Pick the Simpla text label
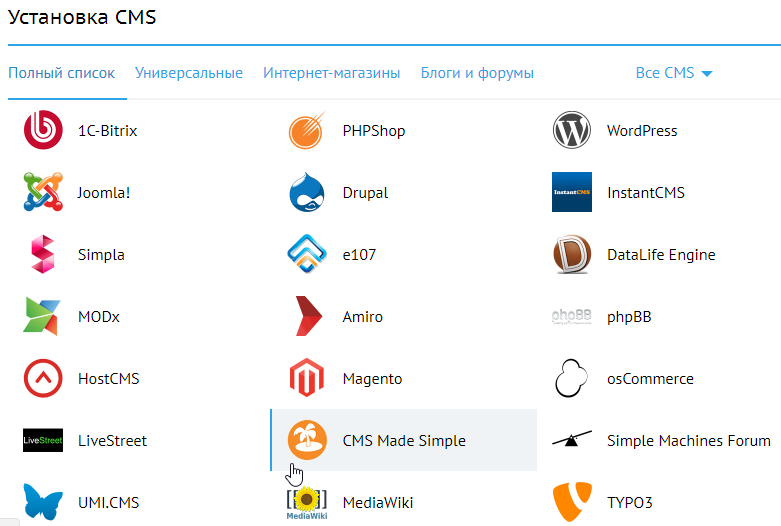 (x=101, y=255)
